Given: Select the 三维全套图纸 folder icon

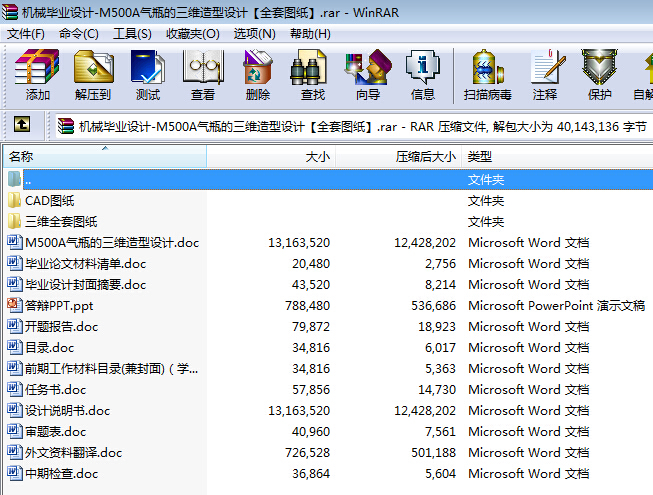Looking at the screenshot, I should tap(14, 221).
